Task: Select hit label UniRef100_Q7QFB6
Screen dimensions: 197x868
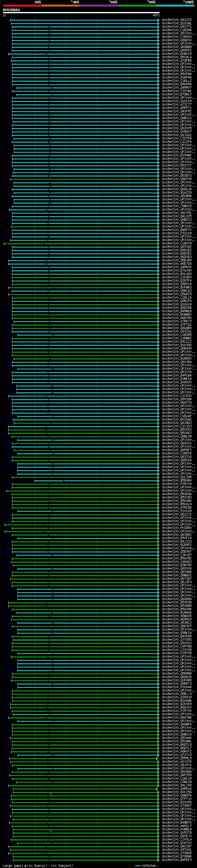Action: click(x=177, y=60)
